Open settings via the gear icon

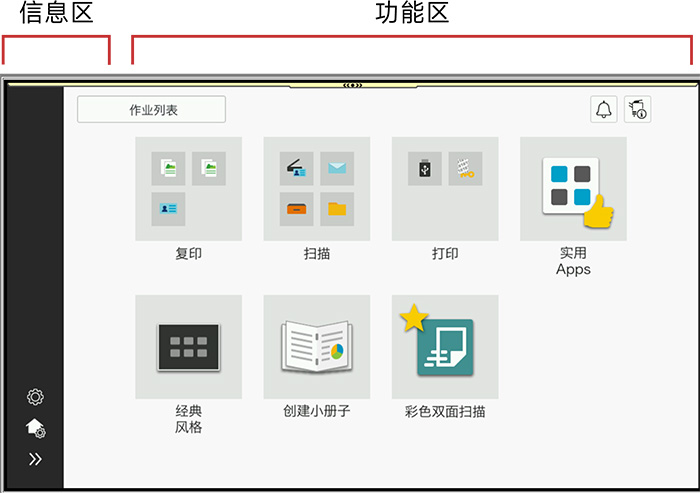(35, 397)
